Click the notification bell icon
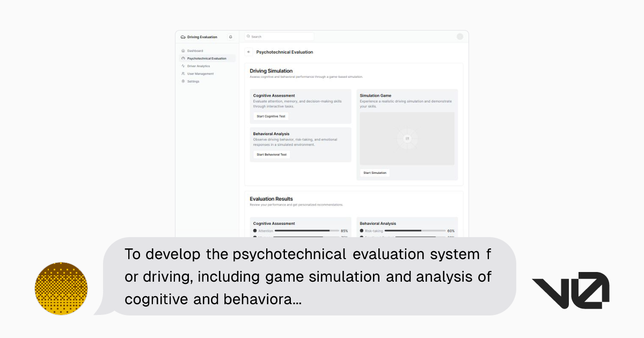Screen dimensions: 644x338 tap(231, 36)
